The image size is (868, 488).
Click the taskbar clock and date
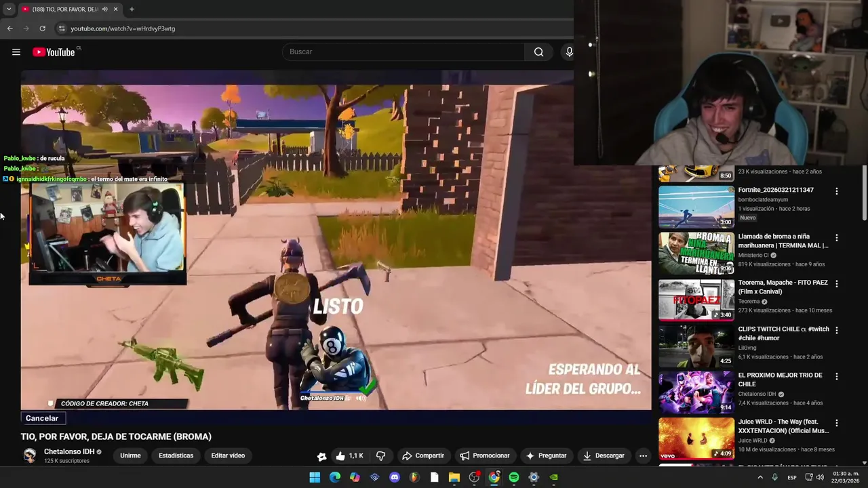846,477
